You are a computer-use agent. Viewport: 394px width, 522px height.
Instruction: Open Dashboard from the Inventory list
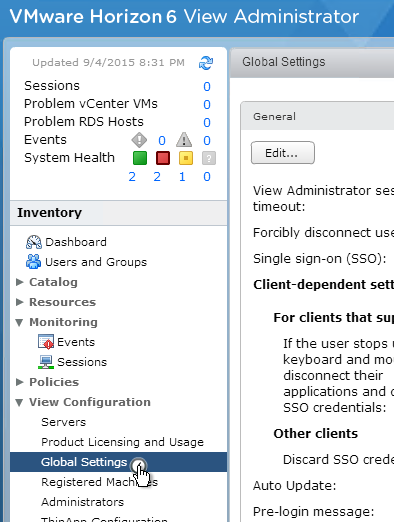pyautogui.click(x=66, y=242)
